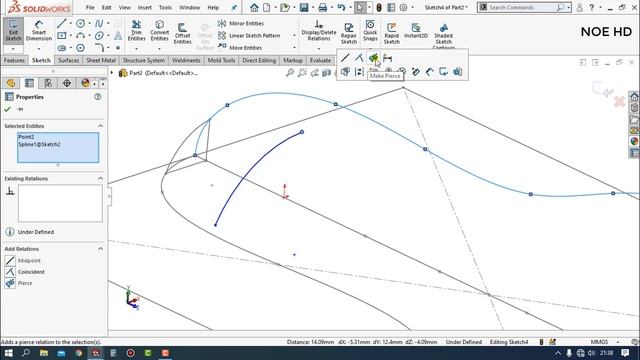
Task: Switch to the Sheet Metal tab
Action: point(101,60)
